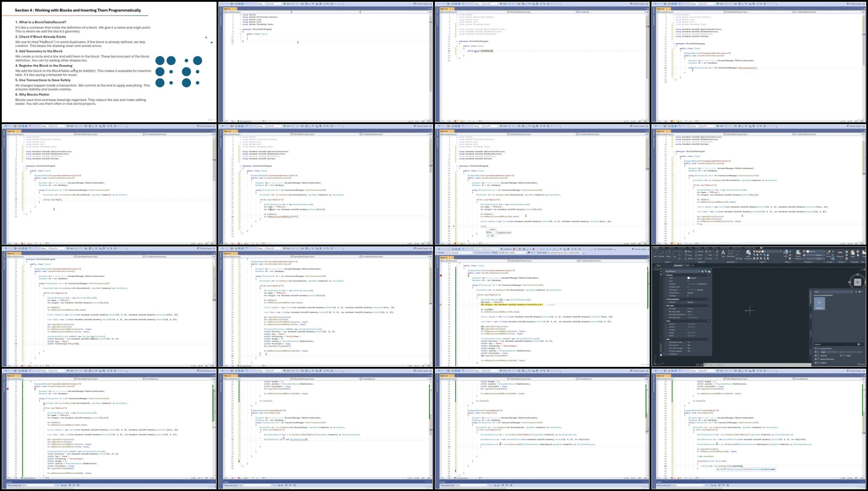Click the ByLayer color swatch in ribbon Properties panel

pyautogui.click(x=808, y=251)
